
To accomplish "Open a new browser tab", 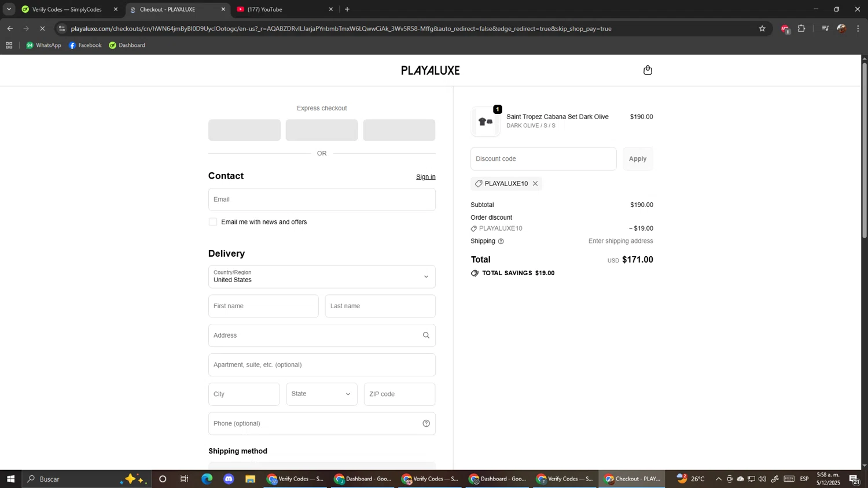I will pyautogui.click(x=347, y=9).
